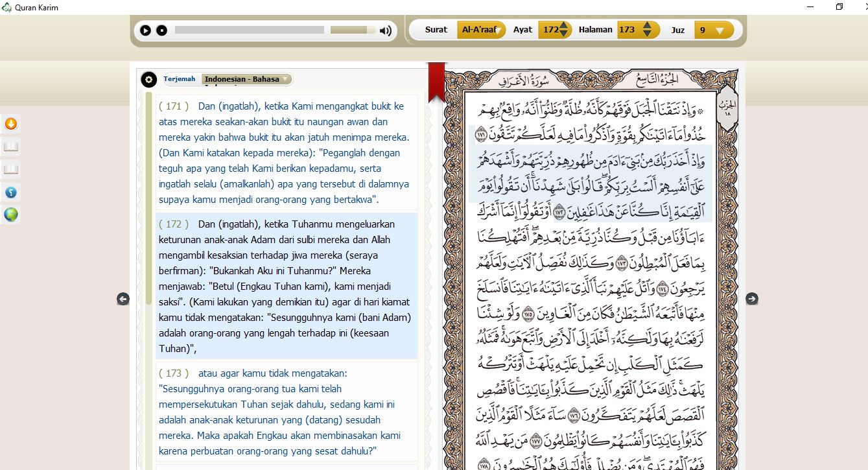Click the Ayat 172 number field
The height and width of the screenshot is (470, 868).
coord(550,30)
